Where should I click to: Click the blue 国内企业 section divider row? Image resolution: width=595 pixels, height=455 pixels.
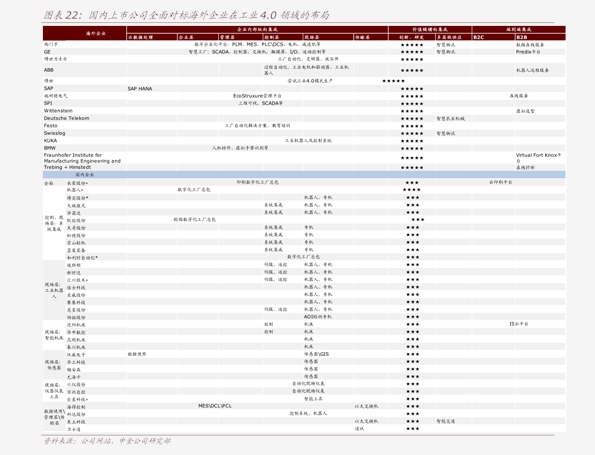point(304,175)
